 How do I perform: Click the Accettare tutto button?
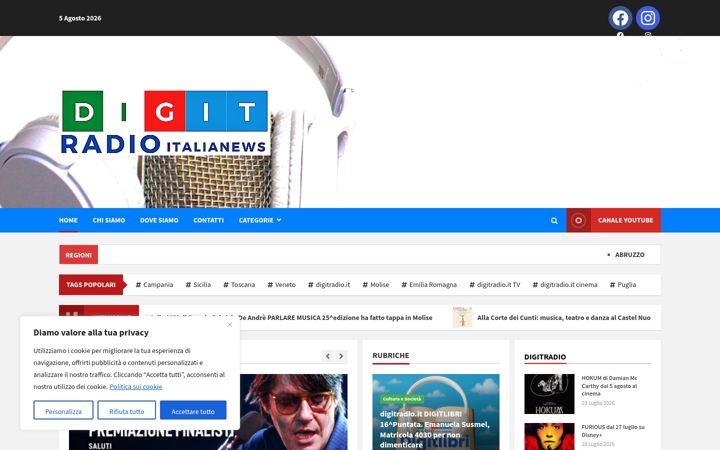[x=193, y=410]
